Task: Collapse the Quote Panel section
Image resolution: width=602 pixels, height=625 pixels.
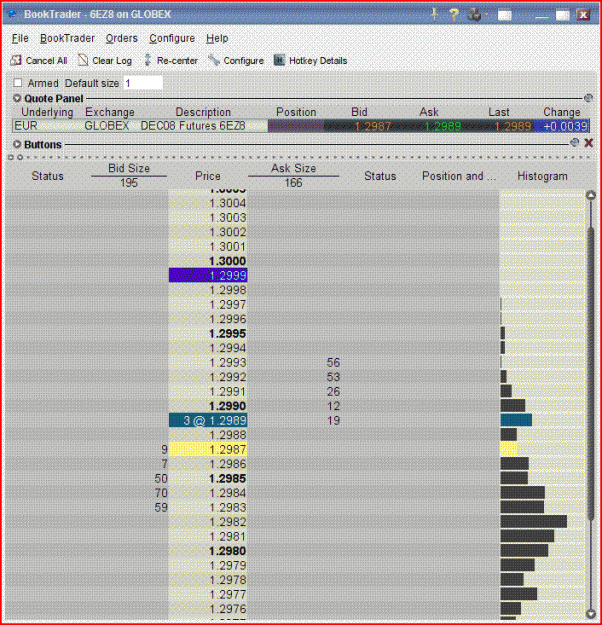Action: point(17,98)
